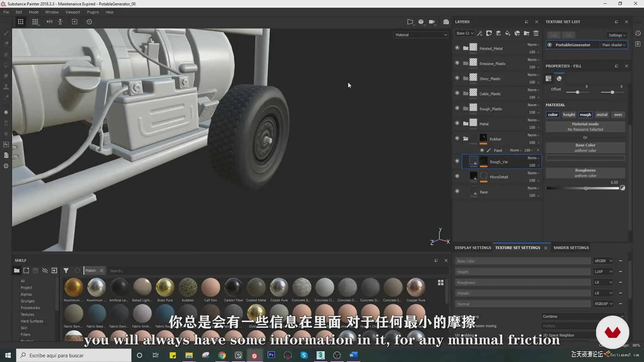Collapse the Rubber folder layer
This screenshot has height=362, width=644.
point(466,138)
